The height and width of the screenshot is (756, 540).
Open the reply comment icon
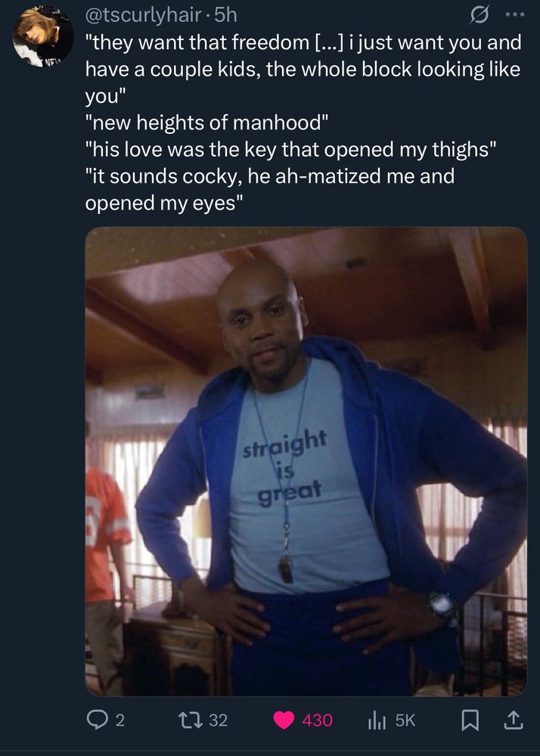tap(98, 720)
